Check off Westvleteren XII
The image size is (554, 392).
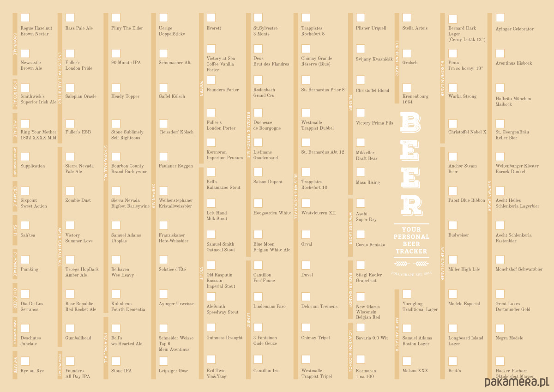[x=306, y=203]
